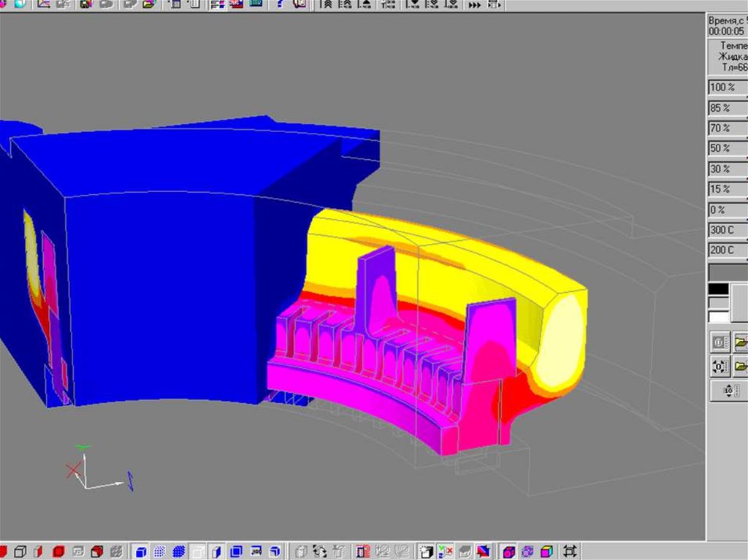Select the yellow cube icon in bottom toolbar
Screen dimensions: 748x560
click(x=546, y=551)
